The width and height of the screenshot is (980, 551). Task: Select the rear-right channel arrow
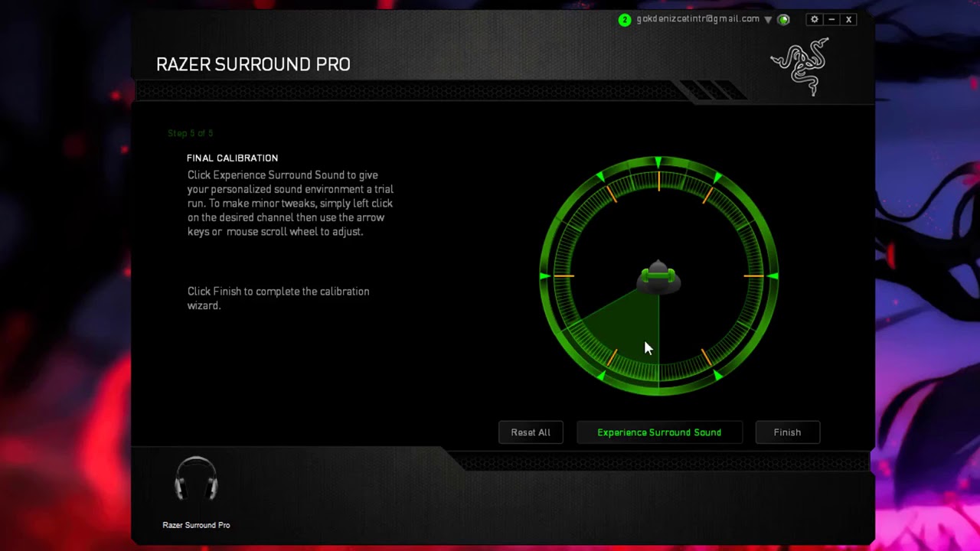click(716, 376)
